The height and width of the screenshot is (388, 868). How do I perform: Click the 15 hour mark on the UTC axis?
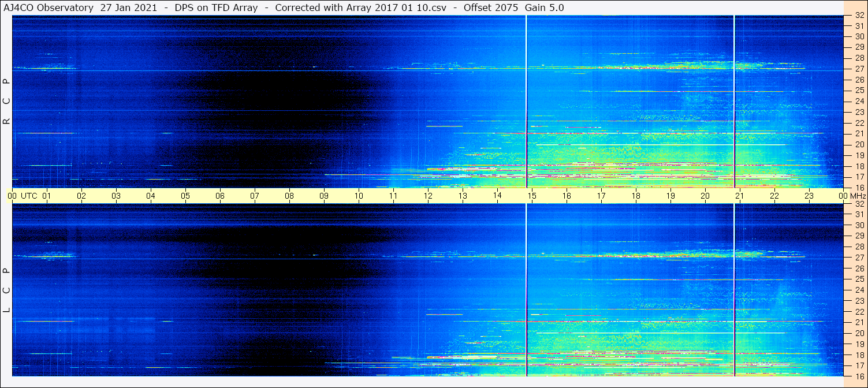(x=531, y=196)
